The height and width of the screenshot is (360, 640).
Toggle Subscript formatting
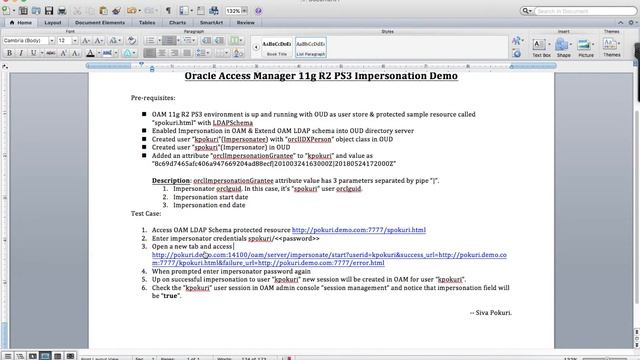pos(76,53)
